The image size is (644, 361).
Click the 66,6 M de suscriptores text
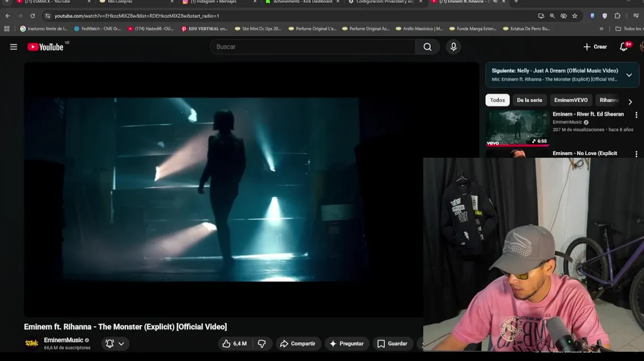67,347
